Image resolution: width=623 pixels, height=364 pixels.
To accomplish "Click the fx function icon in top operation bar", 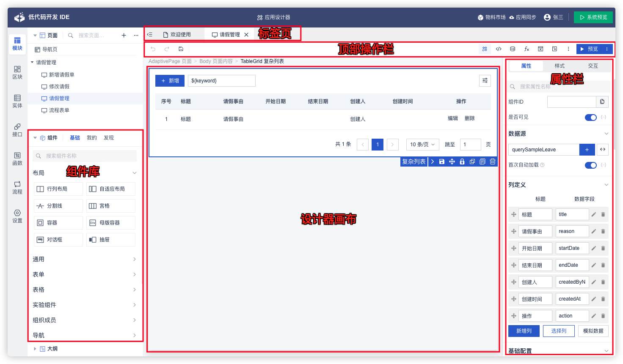I will pyautogui.click(x=527, y=49).
